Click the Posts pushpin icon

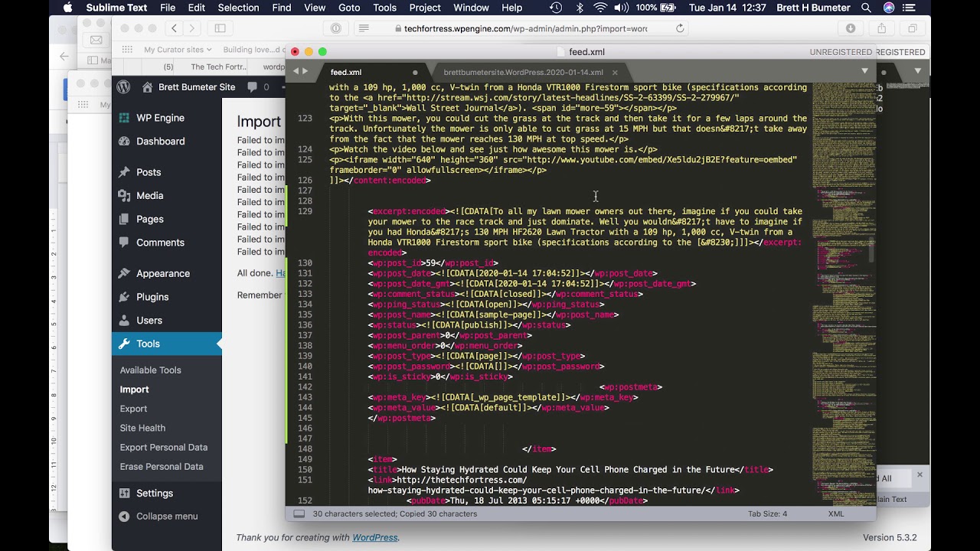pyautogui.click(x=124, y=172)
